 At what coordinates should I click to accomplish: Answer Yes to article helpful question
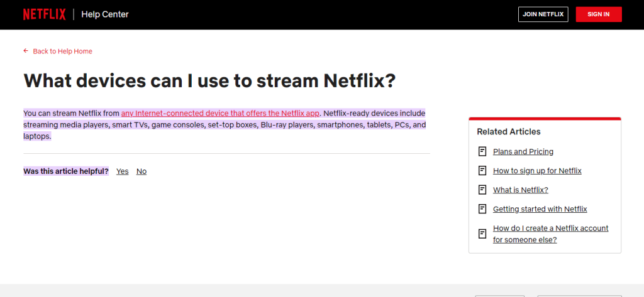(x=123, y=171)
